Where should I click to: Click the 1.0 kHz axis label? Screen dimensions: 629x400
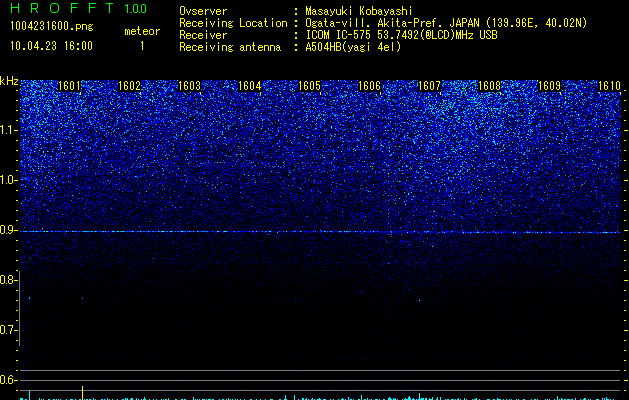click(8, 180)
